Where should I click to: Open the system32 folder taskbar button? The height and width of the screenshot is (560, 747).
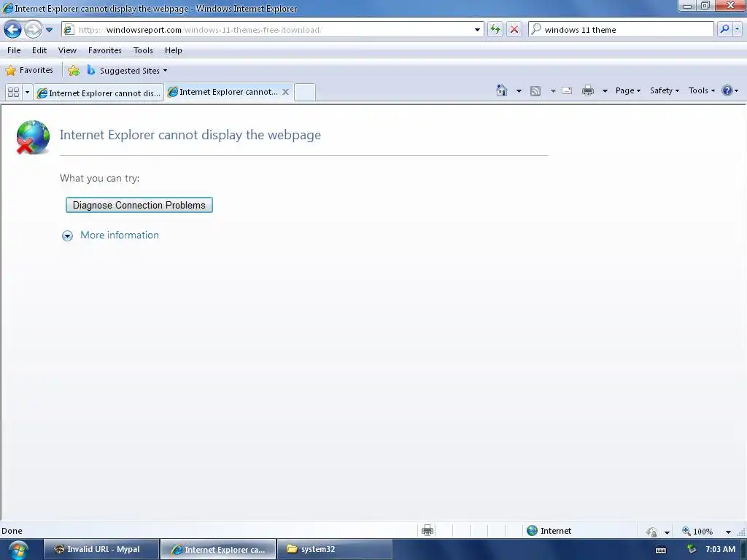pyautogui.click(x=334, y=549)
